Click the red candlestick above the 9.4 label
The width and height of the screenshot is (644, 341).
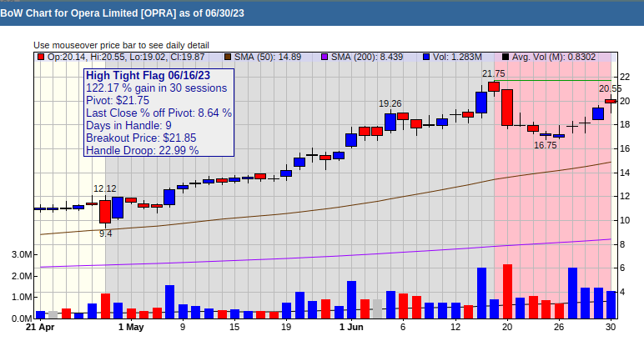pyautogui.click(x=105, y=212)
